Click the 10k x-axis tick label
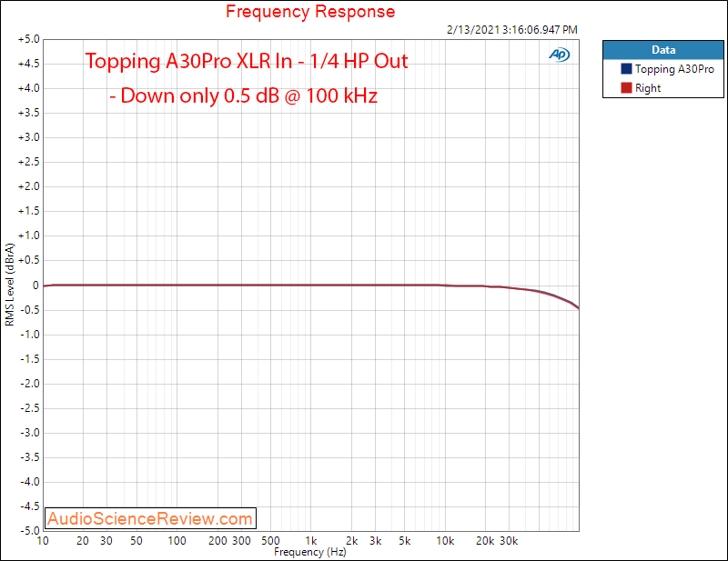This screenshot has width=728, height=561. click(445, 541)
